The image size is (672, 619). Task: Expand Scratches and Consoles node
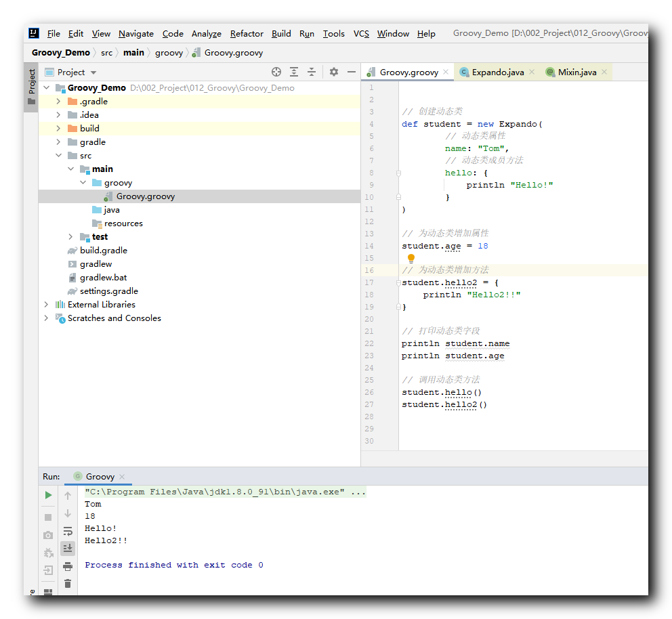pos(46,318)
